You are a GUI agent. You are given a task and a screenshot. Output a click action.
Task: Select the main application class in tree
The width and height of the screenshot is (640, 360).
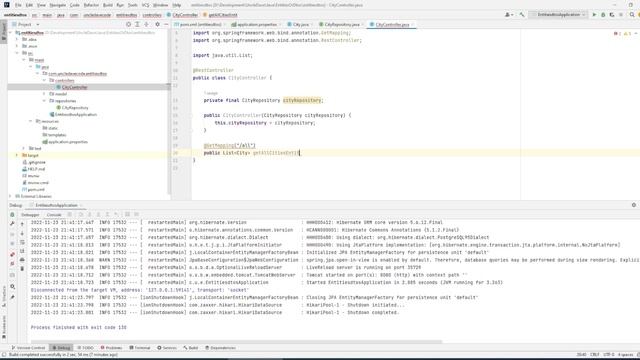click(x=76, y=115)
